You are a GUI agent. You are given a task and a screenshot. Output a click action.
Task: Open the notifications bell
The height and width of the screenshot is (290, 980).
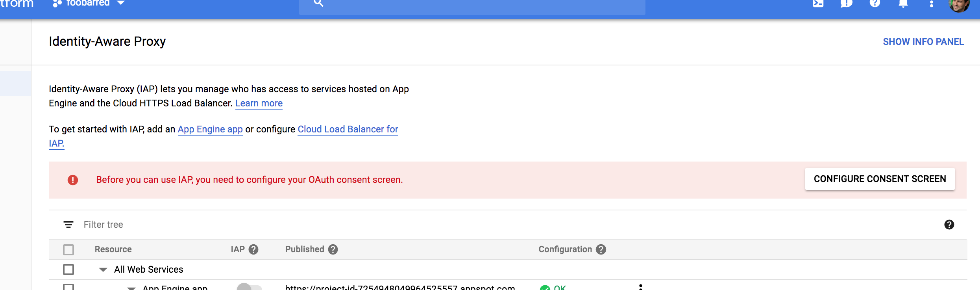click(x=903, y=4)
